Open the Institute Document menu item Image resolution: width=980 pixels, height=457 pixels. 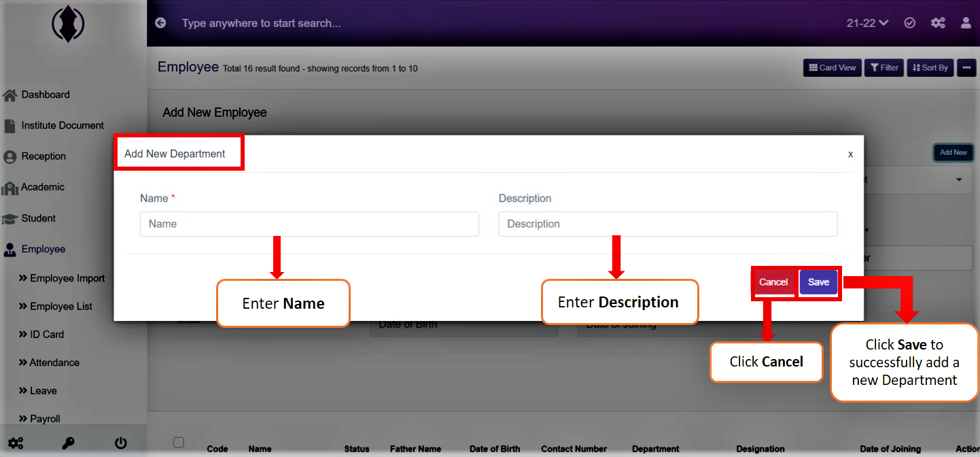(x=63, y=126)
